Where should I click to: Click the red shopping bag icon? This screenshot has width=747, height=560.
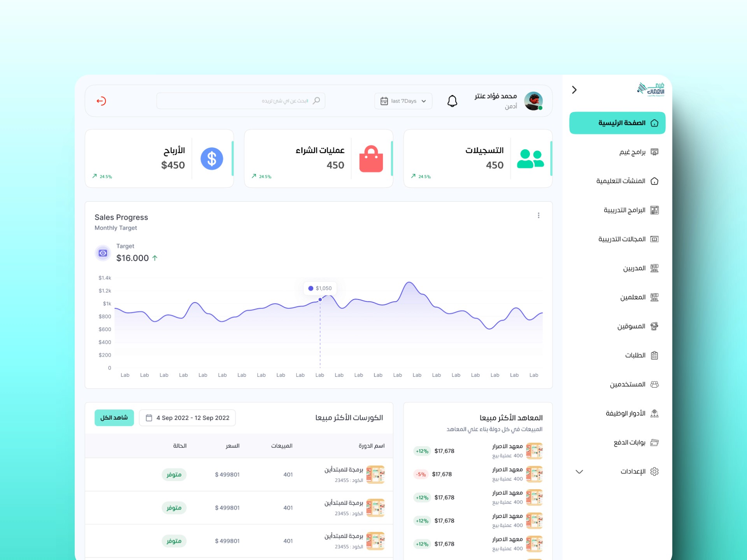tap(371, 159)
